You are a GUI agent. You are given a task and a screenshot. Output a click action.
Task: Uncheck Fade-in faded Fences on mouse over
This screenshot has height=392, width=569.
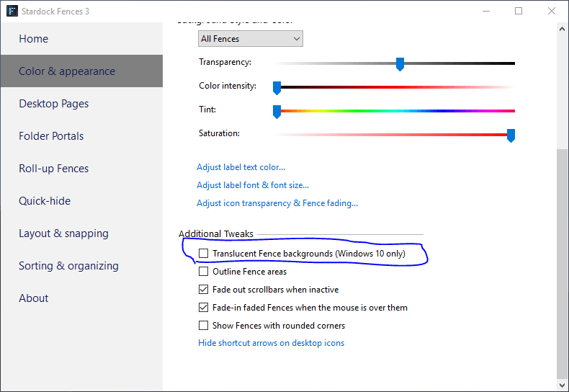[204, 308]
